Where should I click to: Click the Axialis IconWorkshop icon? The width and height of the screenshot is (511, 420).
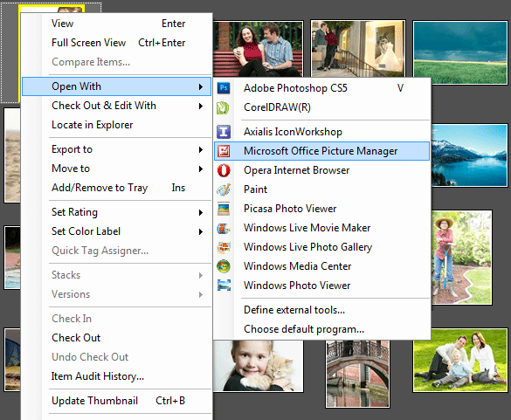coord(224,132)
